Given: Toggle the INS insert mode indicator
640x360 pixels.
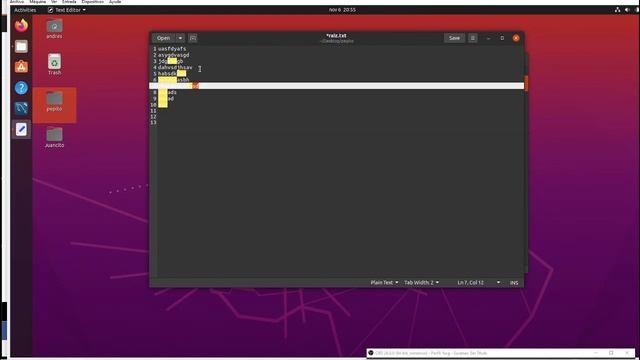Looking at the screenshot, I should 514,282.
